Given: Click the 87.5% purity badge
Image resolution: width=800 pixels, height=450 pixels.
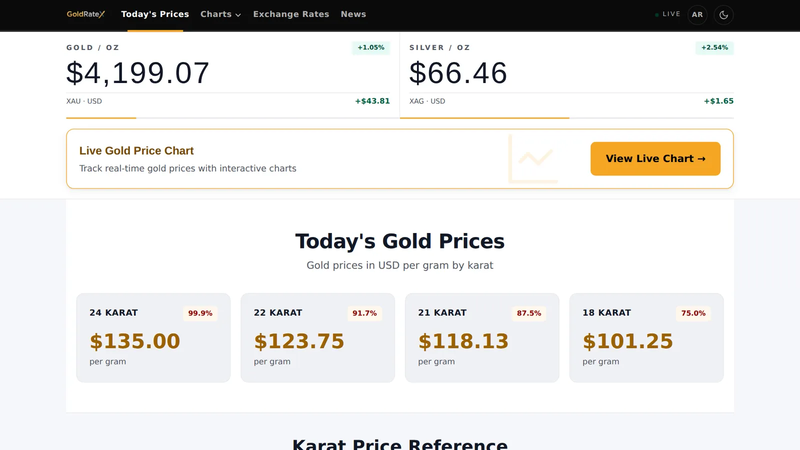Looking at the screenshot, I should [529, 313].
